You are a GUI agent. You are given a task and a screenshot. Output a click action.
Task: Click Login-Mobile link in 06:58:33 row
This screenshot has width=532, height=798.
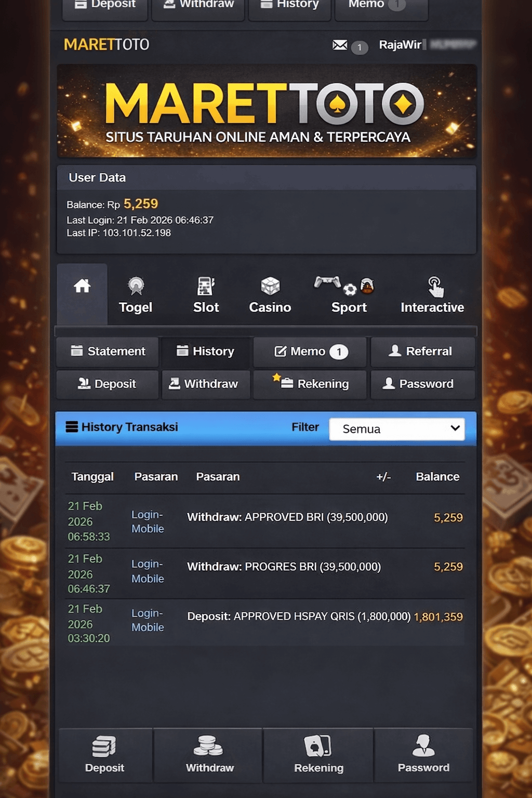coord(148,522)
